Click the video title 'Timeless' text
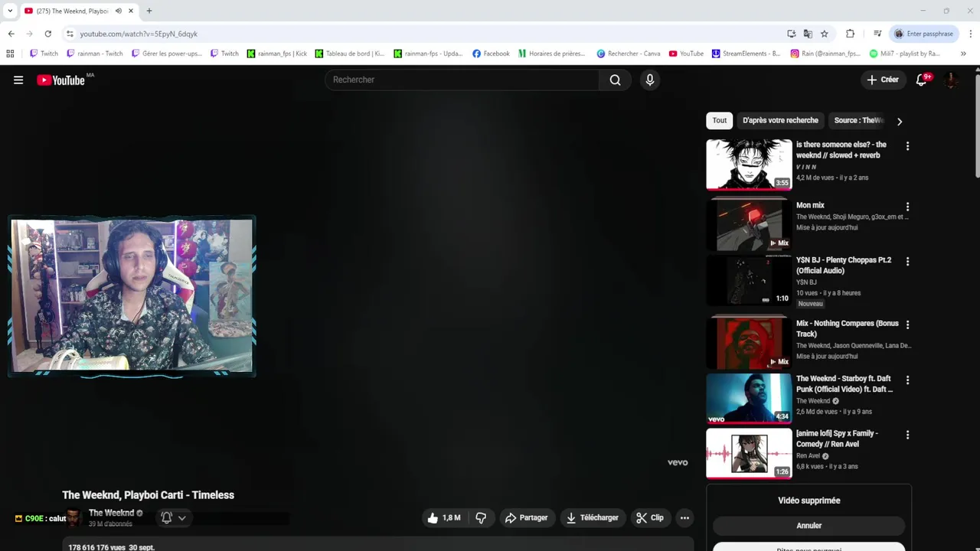This screenshot has height=551, width=980. [x=148, y=495]
